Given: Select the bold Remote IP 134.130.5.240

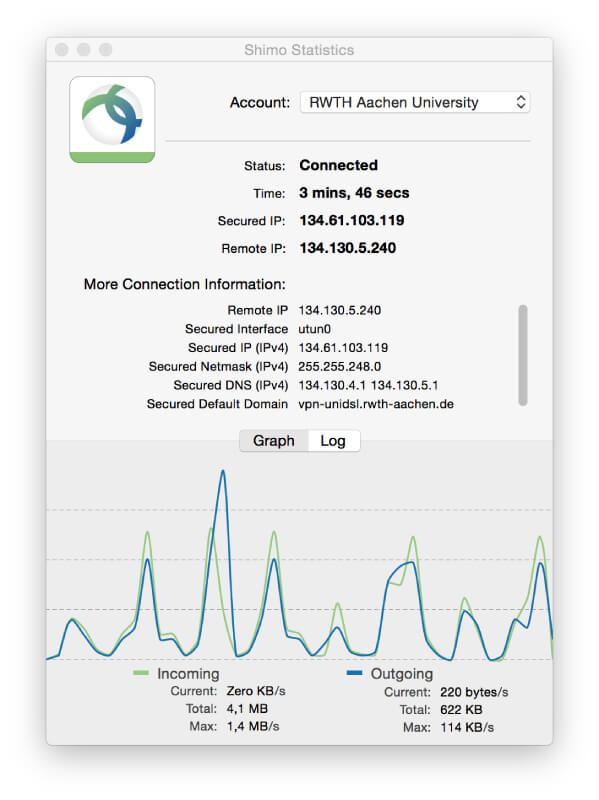Looking at the screenshot, I should pyautogui.click(x=347, y=248).
